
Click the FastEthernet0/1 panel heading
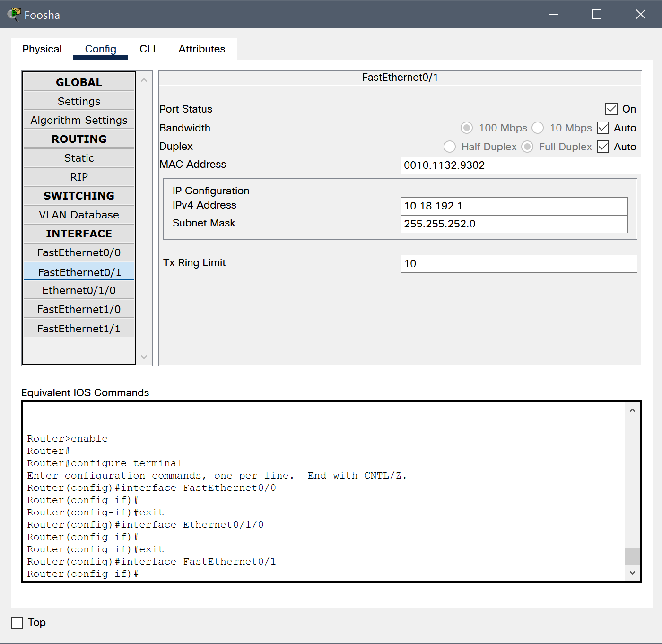pyautogui.click(x=400, y=78)
